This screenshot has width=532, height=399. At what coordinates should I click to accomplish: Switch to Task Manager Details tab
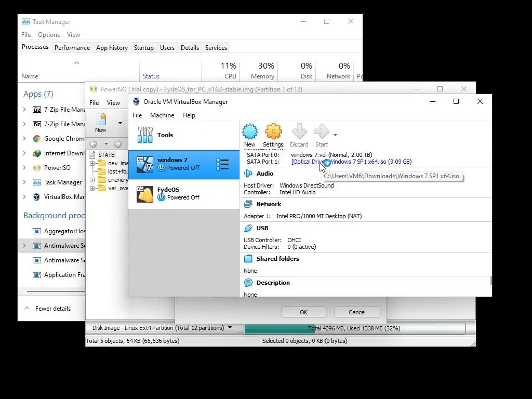click(x=190, y=48)
